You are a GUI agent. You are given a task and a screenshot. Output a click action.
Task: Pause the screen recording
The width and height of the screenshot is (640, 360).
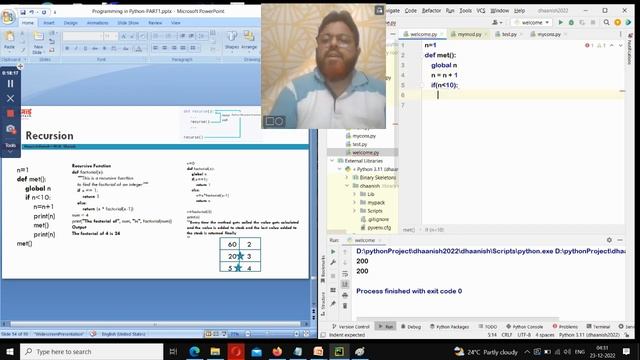coord(11,84)
